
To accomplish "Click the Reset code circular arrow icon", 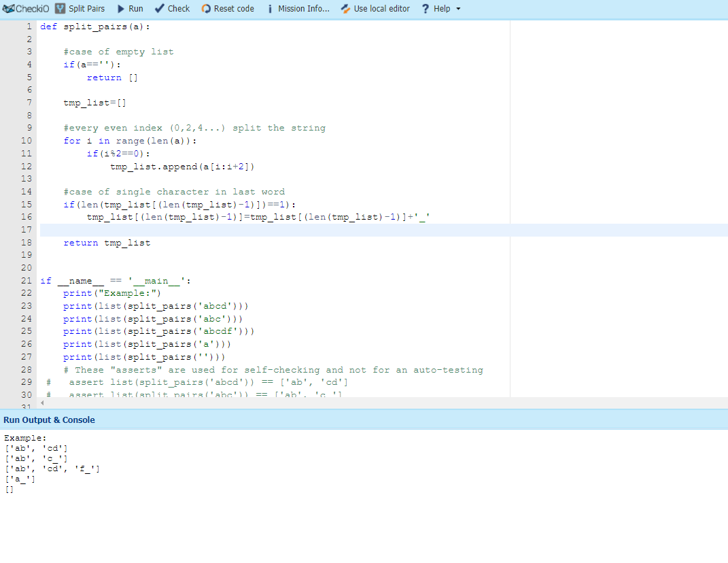I will (x=205, y=8).
